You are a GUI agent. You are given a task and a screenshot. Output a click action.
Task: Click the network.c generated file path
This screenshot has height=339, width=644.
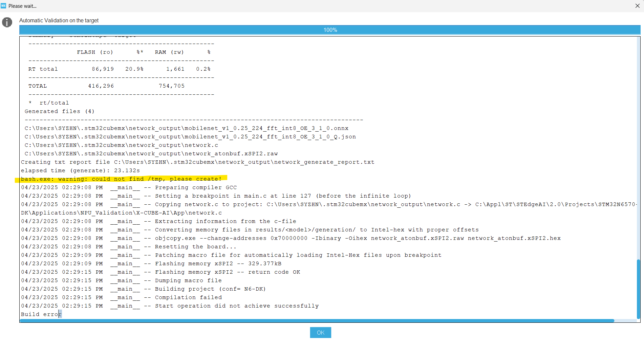tap(121, 145)
